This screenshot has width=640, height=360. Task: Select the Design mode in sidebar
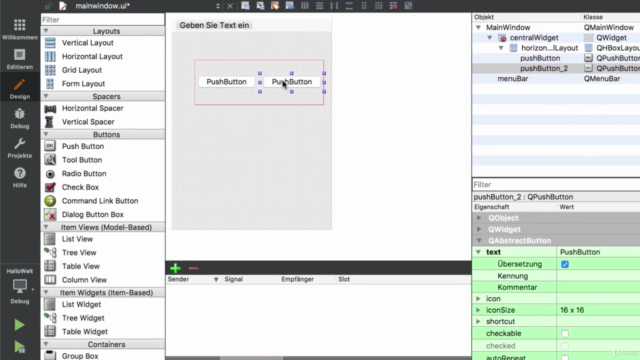(20, 89)
